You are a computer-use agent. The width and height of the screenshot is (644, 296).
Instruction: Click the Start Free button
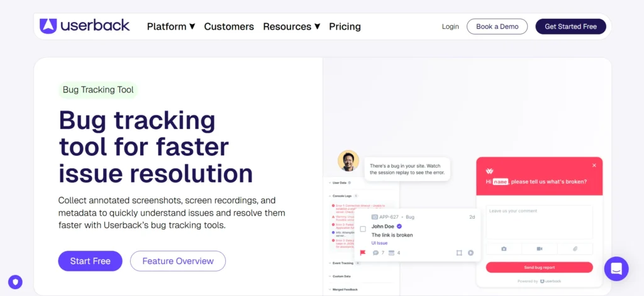tap(91, 261)
